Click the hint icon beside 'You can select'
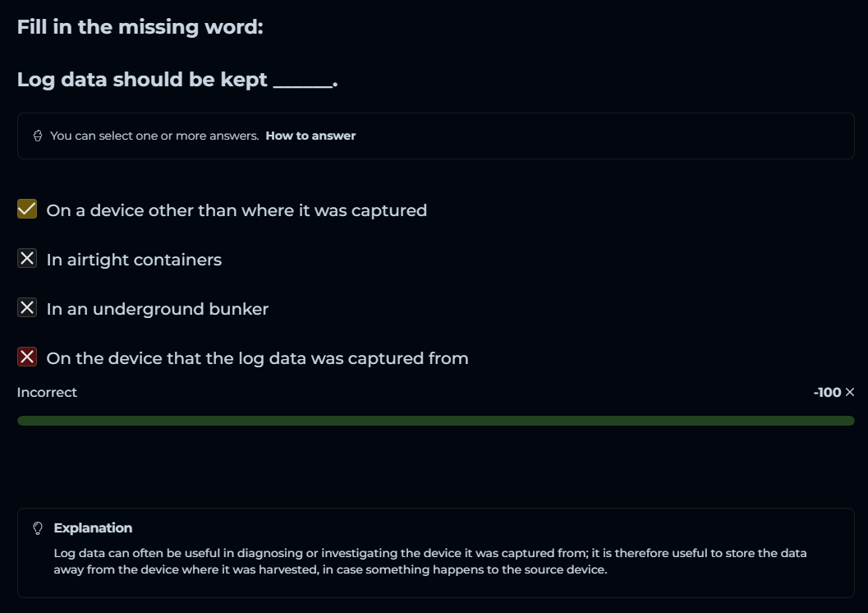The image size is (868, 613). click(38, 136)
